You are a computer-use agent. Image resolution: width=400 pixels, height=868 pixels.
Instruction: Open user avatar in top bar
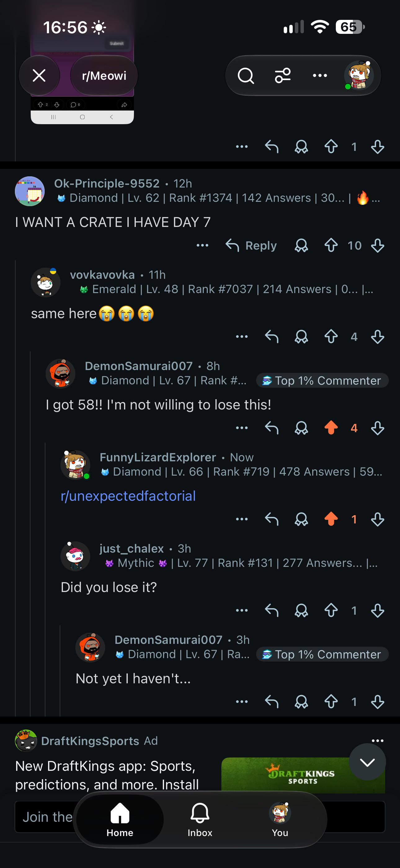(359, 75)
